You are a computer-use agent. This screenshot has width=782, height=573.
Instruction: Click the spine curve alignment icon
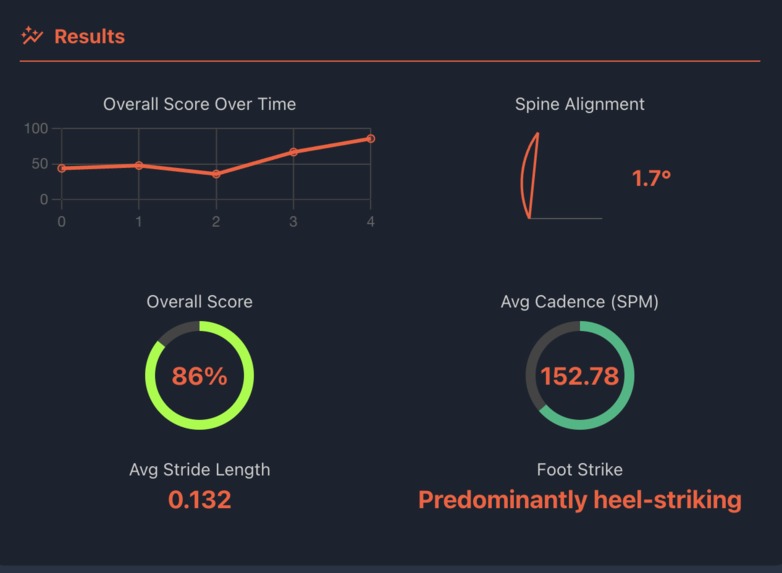530,175
